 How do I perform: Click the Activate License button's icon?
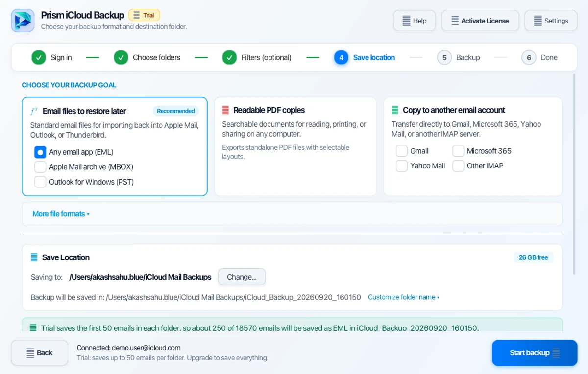click(x=455, y=21)
